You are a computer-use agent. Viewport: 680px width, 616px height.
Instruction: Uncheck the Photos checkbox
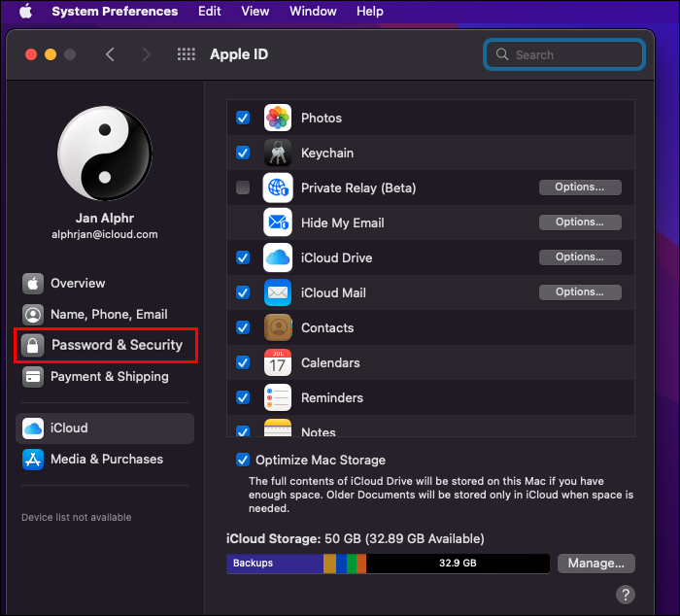point(243,118)
